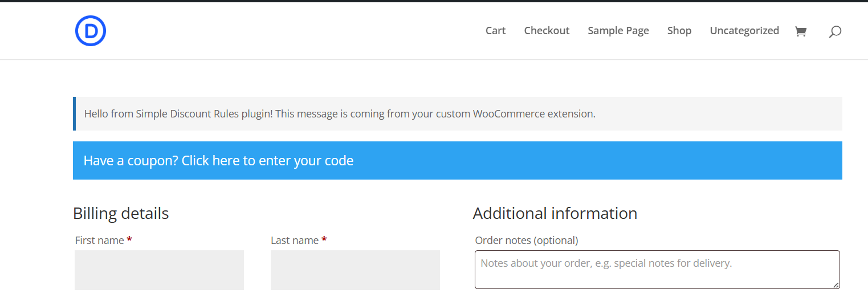
Task: Expand the 'Click here to enter your code' coupon link
Action: (267, 161)
